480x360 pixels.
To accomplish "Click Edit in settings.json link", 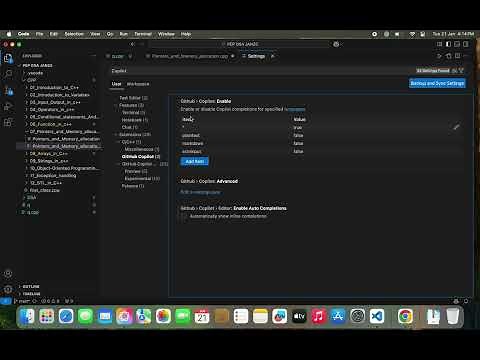I will click(200, 192).
